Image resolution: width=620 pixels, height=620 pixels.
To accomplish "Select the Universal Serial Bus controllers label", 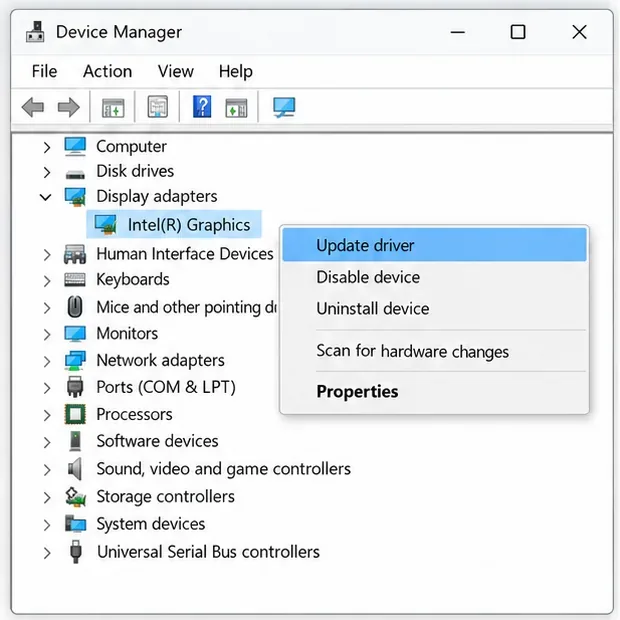I will coord(208,552).
